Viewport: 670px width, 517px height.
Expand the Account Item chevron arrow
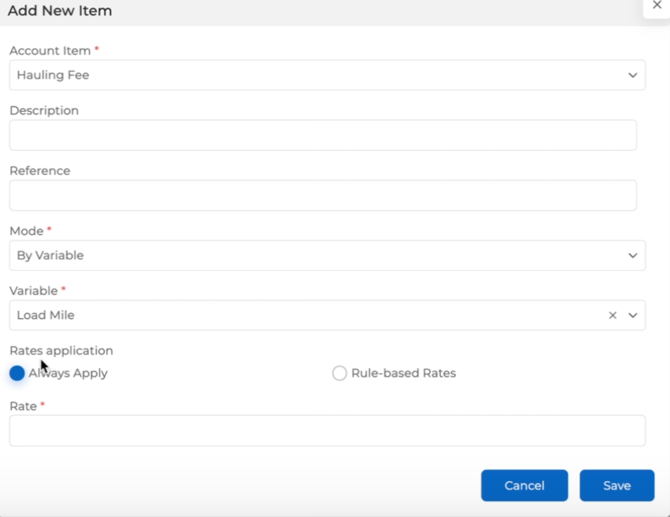[632, 75]
